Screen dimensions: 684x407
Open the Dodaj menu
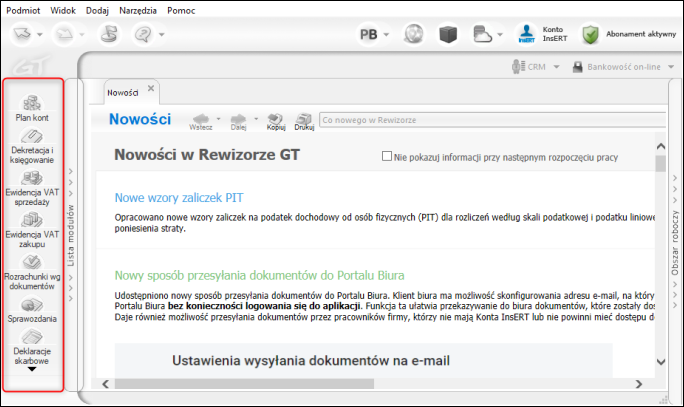click(x=97, y=10)
